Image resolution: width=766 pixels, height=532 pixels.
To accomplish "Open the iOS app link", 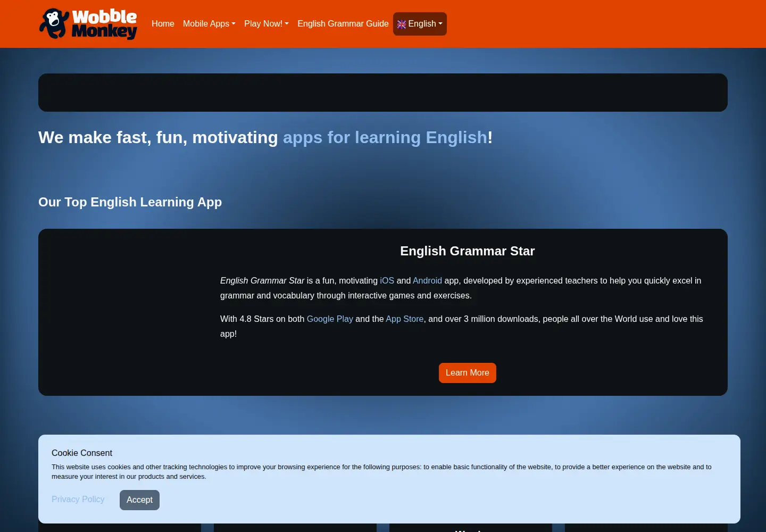I will click(x=387, y=280).
